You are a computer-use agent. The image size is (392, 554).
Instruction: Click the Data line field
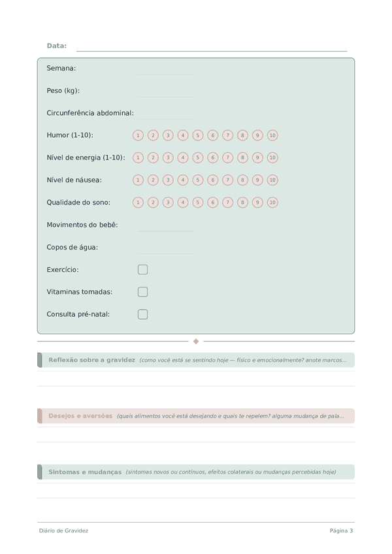(212, 46)
